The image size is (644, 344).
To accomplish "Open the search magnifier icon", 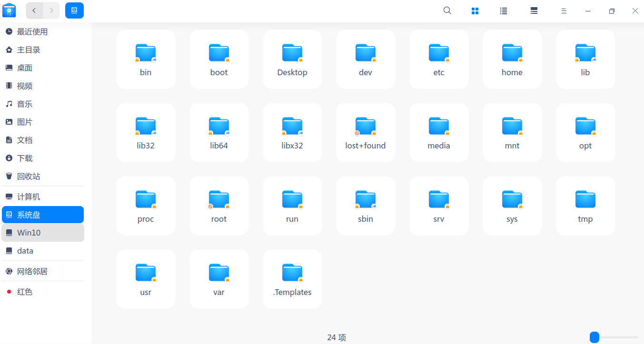I will (447, 10).
